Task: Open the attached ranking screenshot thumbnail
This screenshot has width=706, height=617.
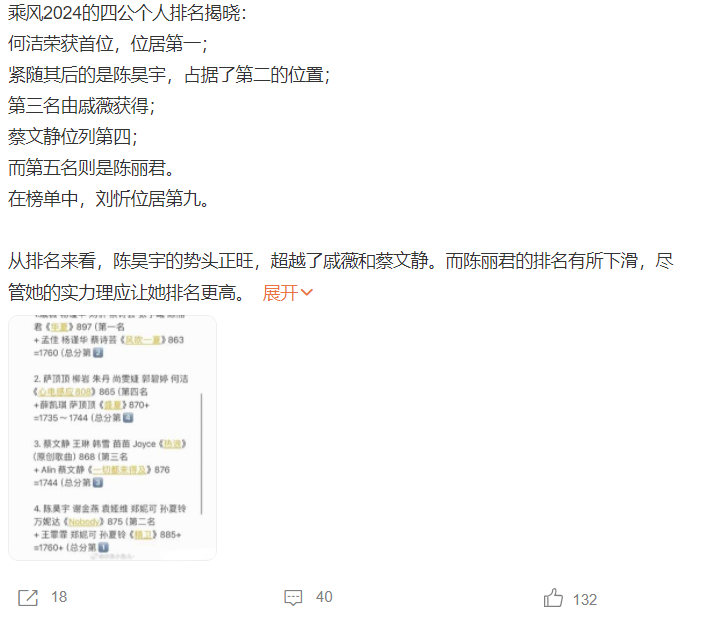Action: coord(113,438)
